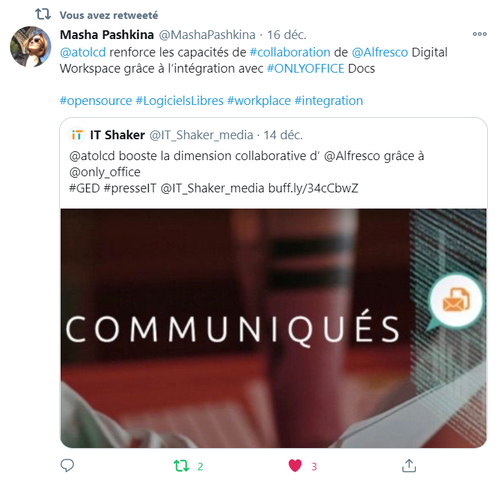Undo retweet with the green retweet icon
The height and width of the screenshot is (481, 500).
(181, 466)
